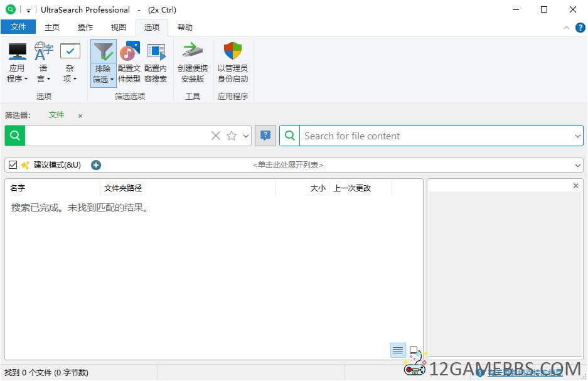Expand the file name search history dropdown
Image resolution: width=588 pixels, height=381 pixels.
pos(246,136)
